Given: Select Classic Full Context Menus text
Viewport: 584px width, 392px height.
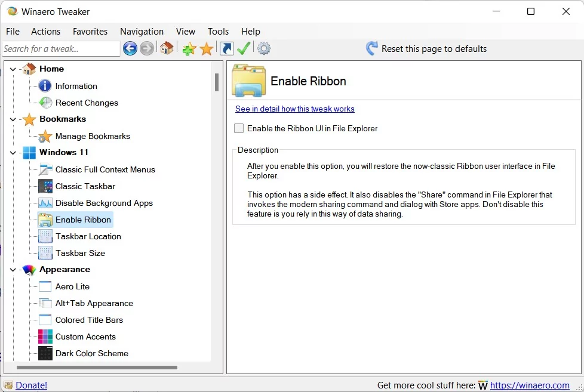Looking at the screenshot, I should [106, 170].
